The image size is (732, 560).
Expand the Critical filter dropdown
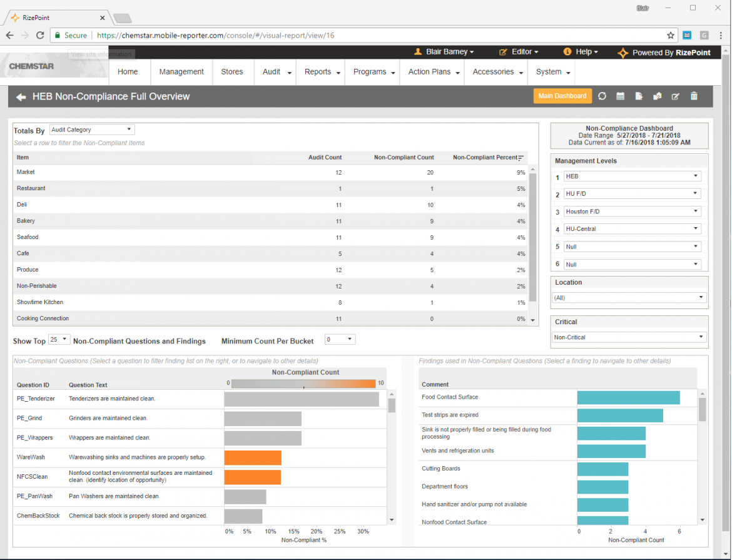(629, 337)
